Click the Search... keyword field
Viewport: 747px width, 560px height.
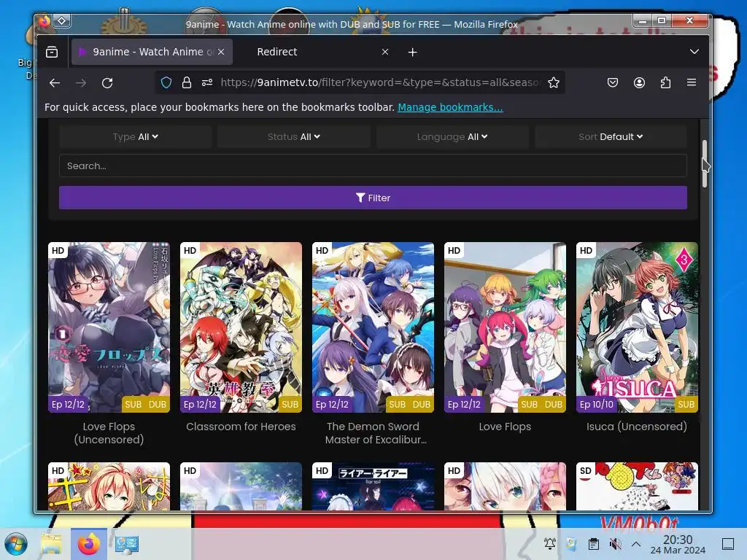(x=373, y=166)
